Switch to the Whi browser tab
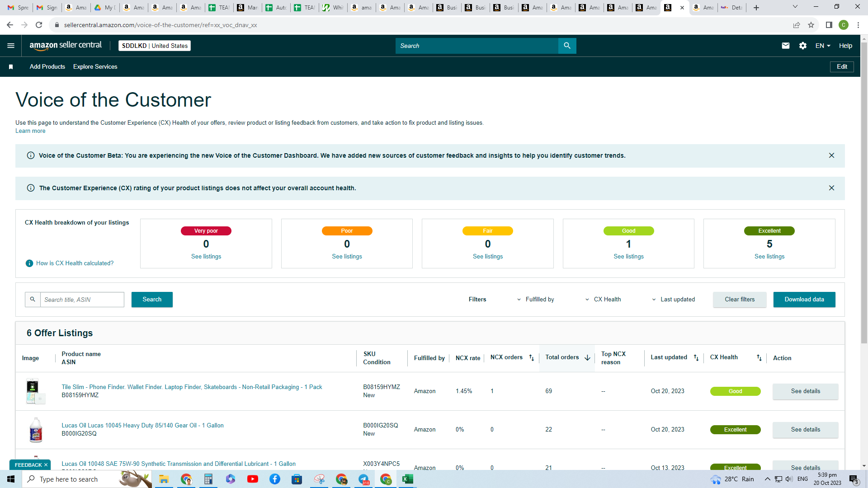Viewport: 868px width, 488px height. [x=333, y=8]
